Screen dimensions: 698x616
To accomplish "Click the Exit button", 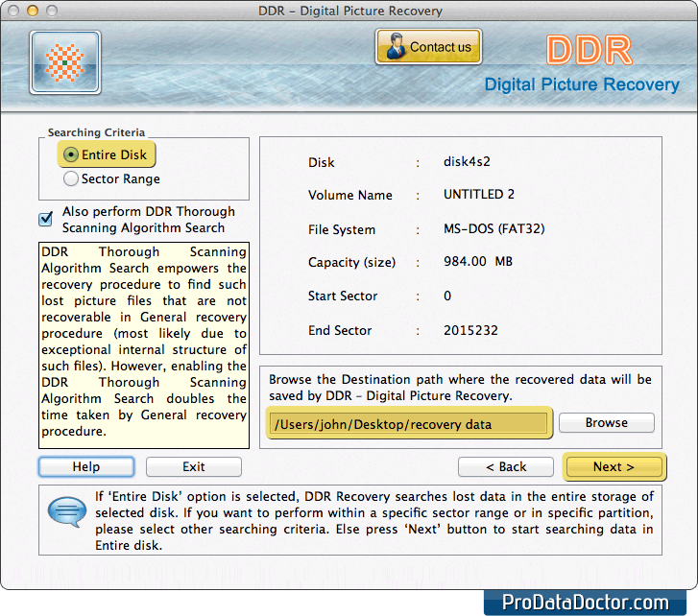I will tap(194, 466).
